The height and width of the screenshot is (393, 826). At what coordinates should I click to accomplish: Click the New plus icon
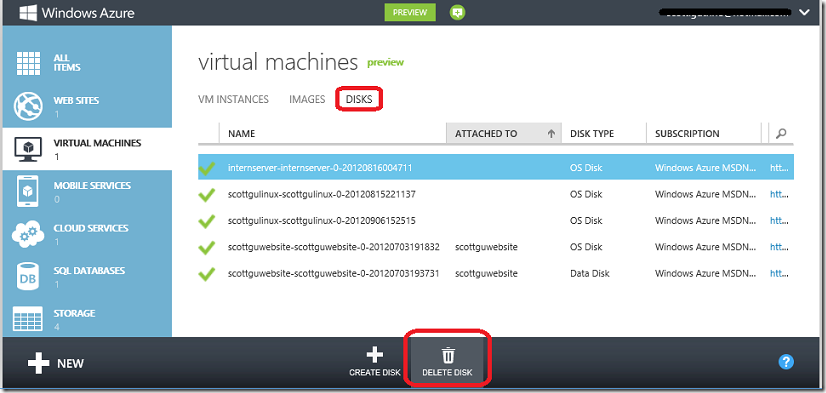[x=38, y=363]
